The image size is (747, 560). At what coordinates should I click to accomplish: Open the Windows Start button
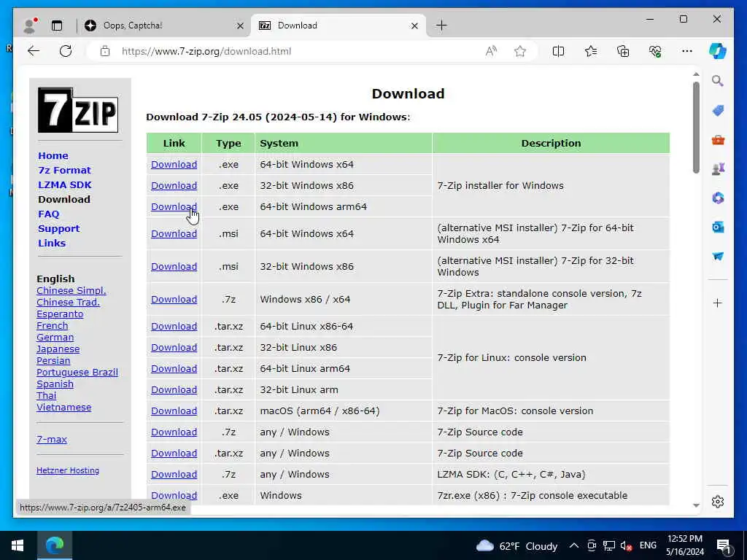pos(18,545)
